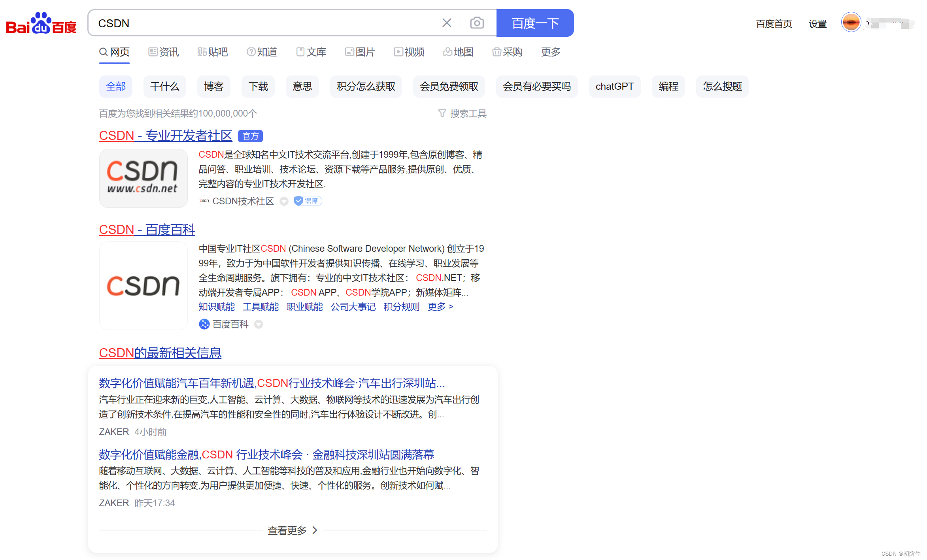
Task: Open CSDN的最新相关信息 heading
Action: [x=160, y=353]
